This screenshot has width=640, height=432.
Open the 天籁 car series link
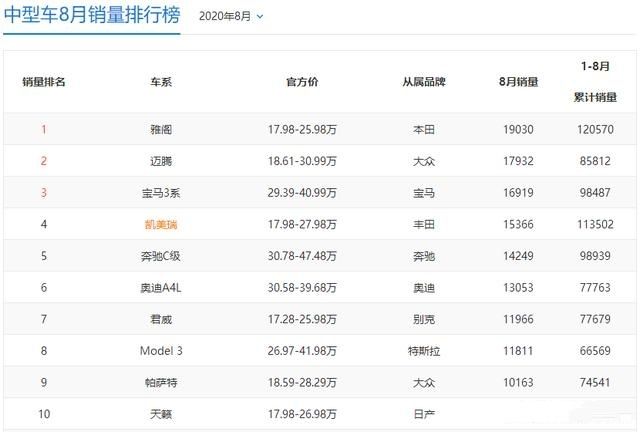[161, 414]
